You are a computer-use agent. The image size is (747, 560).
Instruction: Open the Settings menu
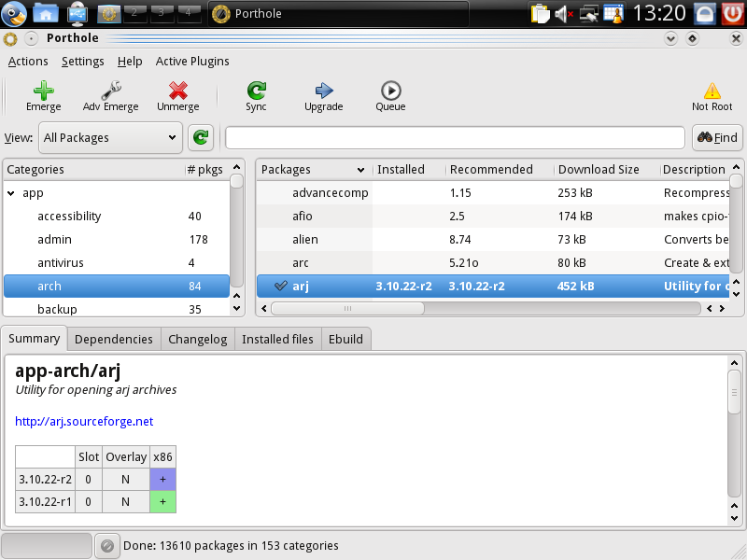83,62
